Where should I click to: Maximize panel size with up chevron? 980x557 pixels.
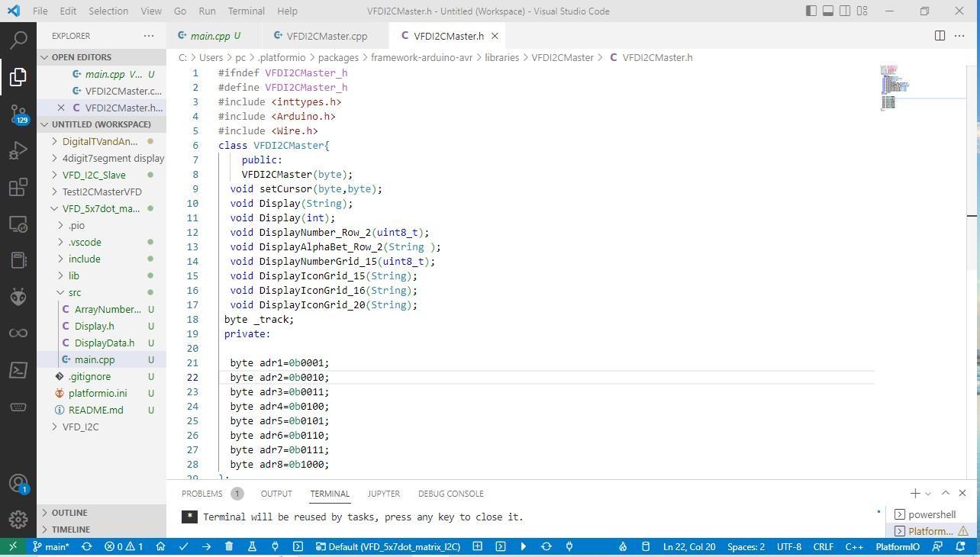coord(946,494)
